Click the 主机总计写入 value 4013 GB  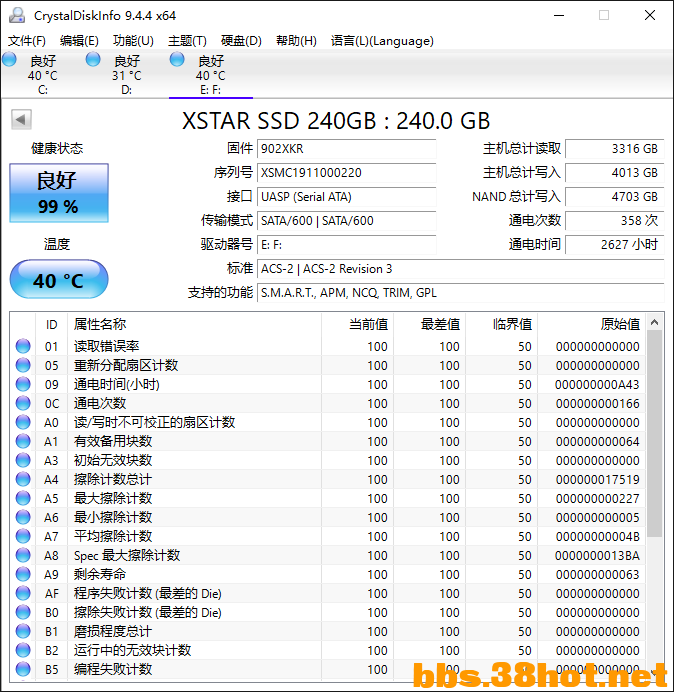614,173
